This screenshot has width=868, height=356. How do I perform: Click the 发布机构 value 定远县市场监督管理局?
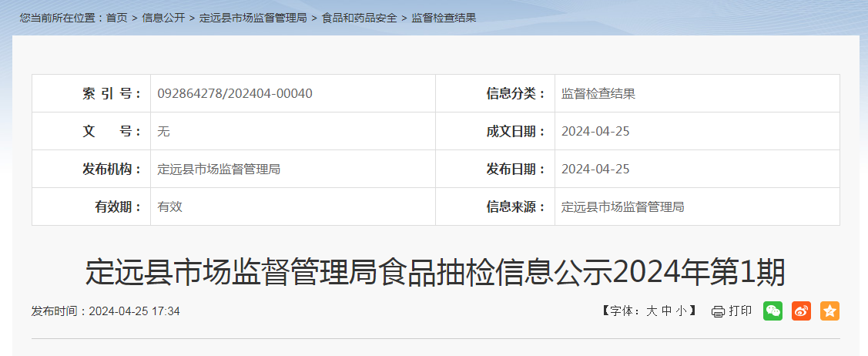[x=219, y=169]
